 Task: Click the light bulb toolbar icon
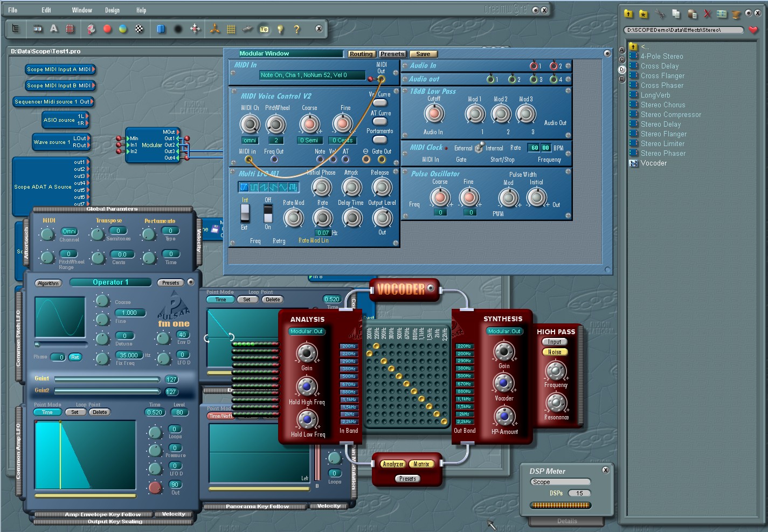280,29
